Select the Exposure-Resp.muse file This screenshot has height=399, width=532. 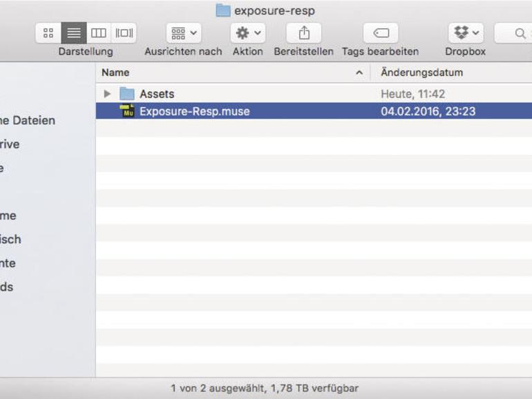(x=314, y=111)
